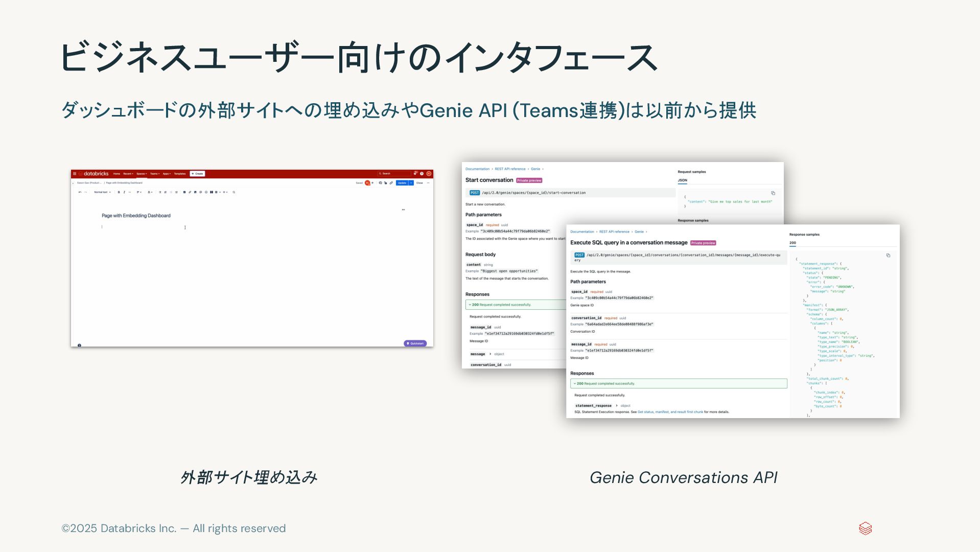Click the plus button next to the editor avatar

pyautogui.click(x=372, y=183)
